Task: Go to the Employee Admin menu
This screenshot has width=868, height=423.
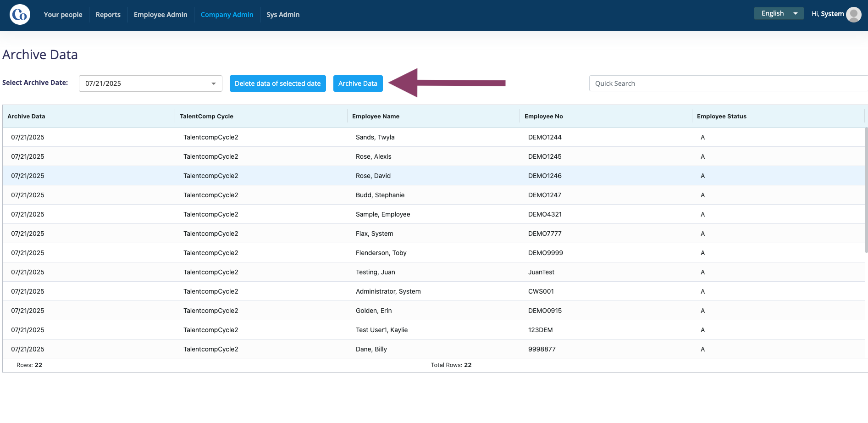Action: [160, 15]
